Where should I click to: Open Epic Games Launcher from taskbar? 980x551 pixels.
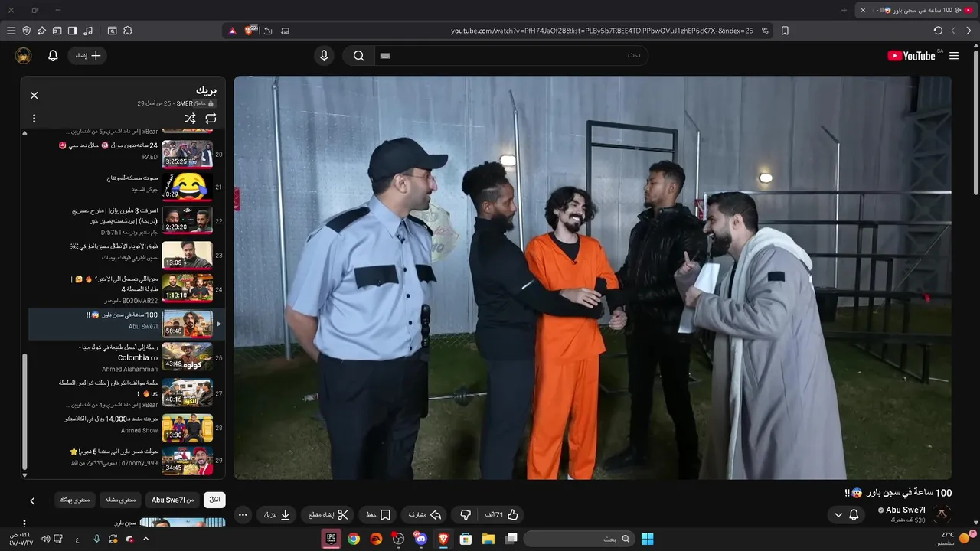point(331,539)
